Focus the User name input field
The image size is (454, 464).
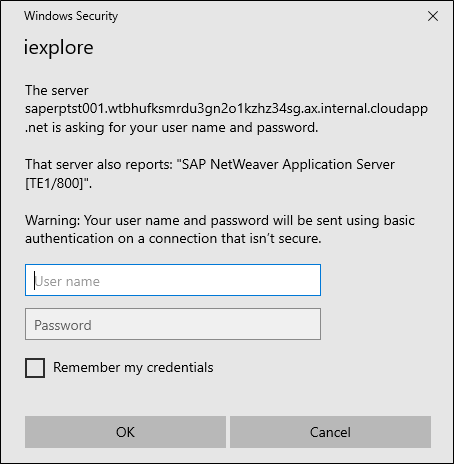pos(173,280)
